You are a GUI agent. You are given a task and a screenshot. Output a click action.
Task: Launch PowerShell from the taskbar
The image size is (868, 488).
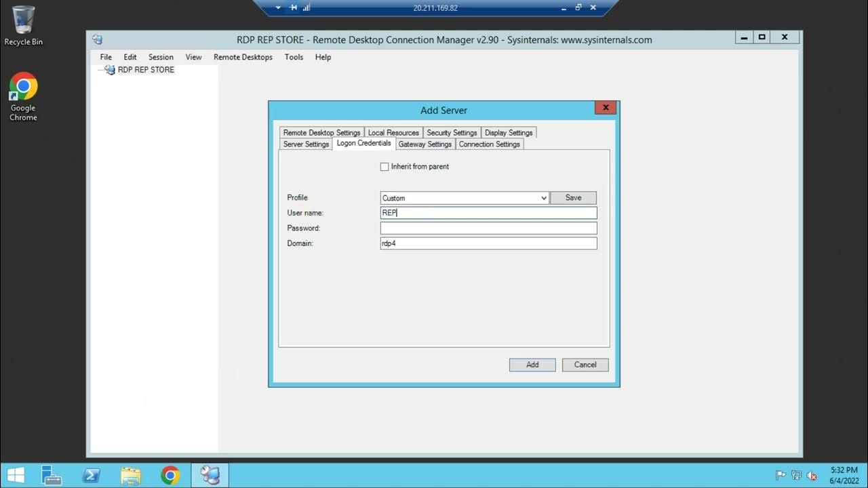(91, 476)
